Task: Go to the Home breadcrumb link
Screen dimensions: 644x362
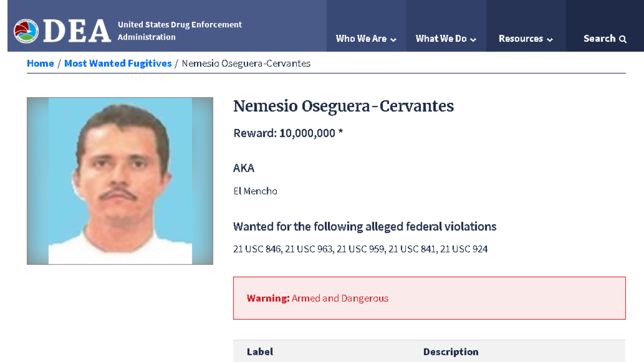Action: click(40, 63)
